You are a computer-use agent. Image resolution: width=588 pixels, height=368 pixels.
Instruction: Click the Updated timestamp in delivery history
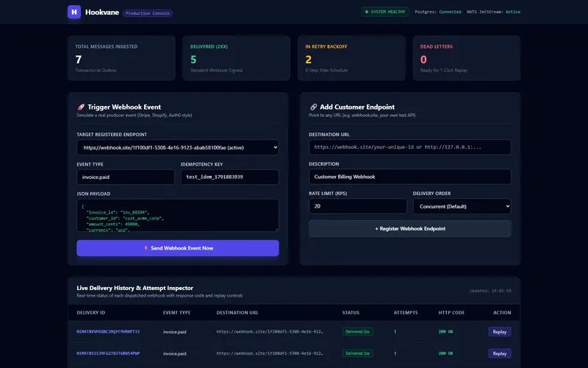(x=490, y=291)
